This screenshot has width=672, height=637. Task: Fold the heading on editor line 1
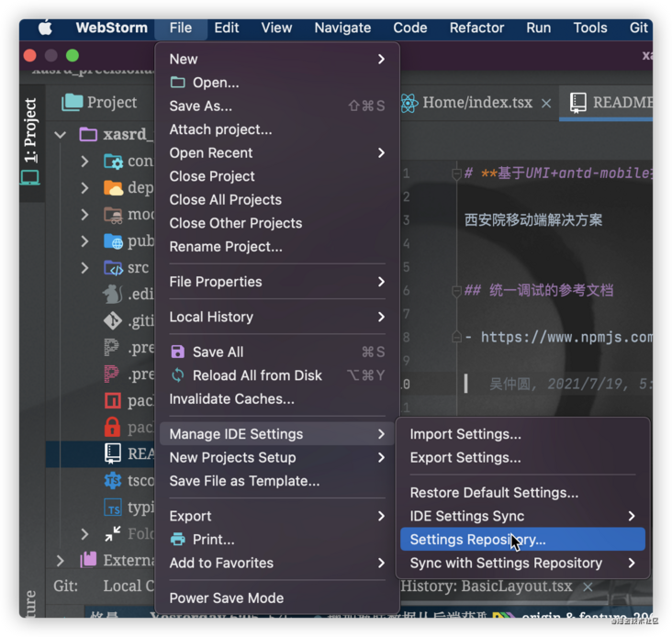[456, 173]
